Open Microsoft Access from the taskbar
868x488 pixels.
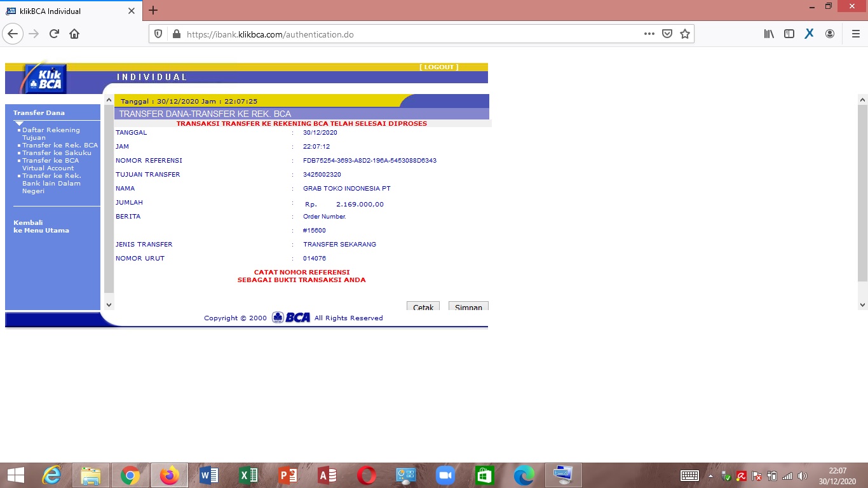tap(327, 475)
